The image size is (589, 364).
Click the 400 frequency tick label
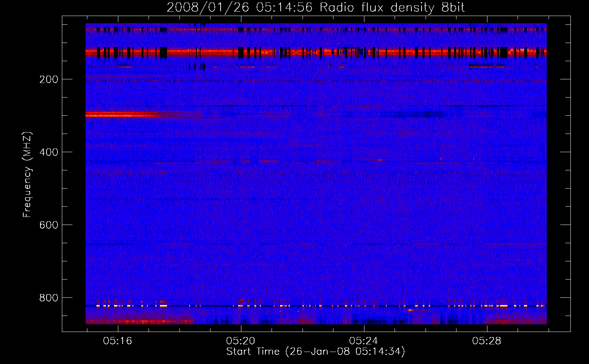tap(49, 153)
